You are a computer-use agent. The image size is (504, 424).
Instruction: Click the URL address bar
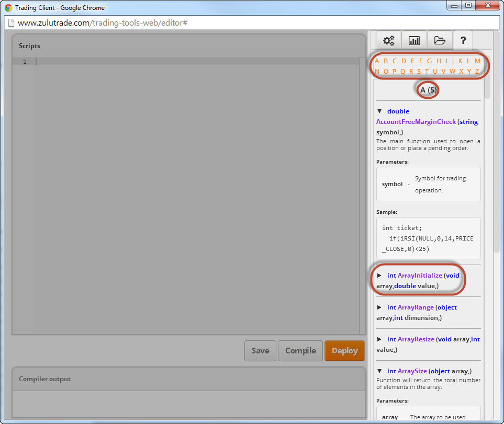[x=251, y=24]
